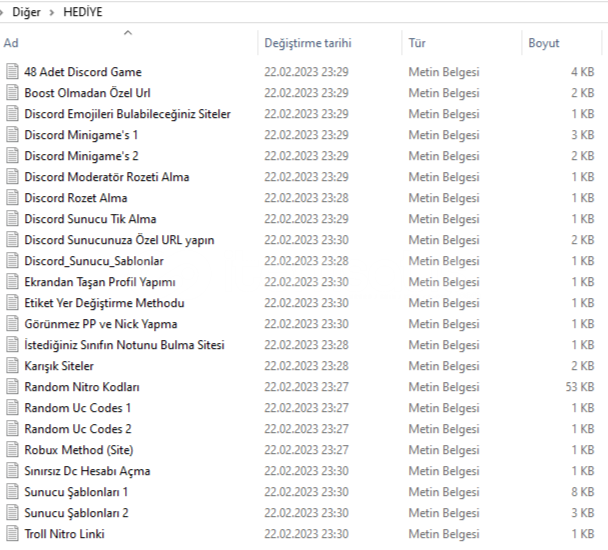Click the file icon of Robux Method (Site)
The width and height of the screenshot is (608, 550).
click(x=12, y=450)
